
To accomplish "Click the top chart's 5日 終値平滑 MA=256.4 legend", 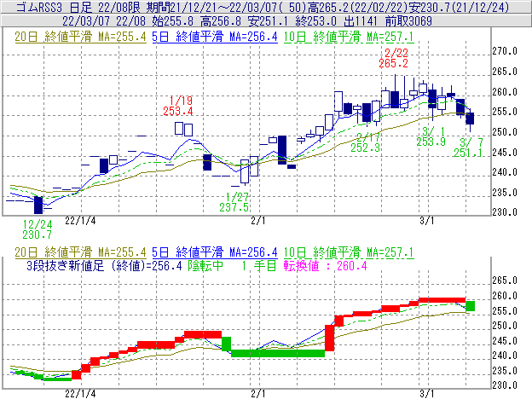I will tap(215, 37).
